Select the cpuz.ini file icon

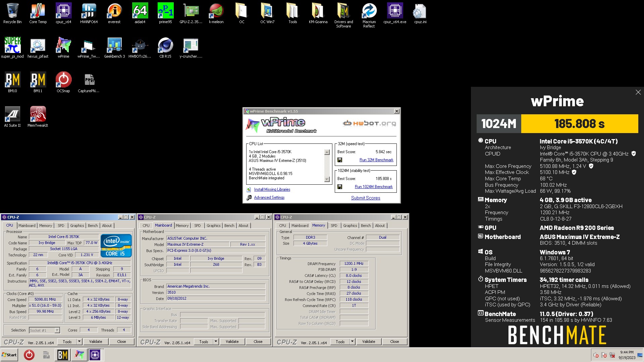click(x=420, y=13)
